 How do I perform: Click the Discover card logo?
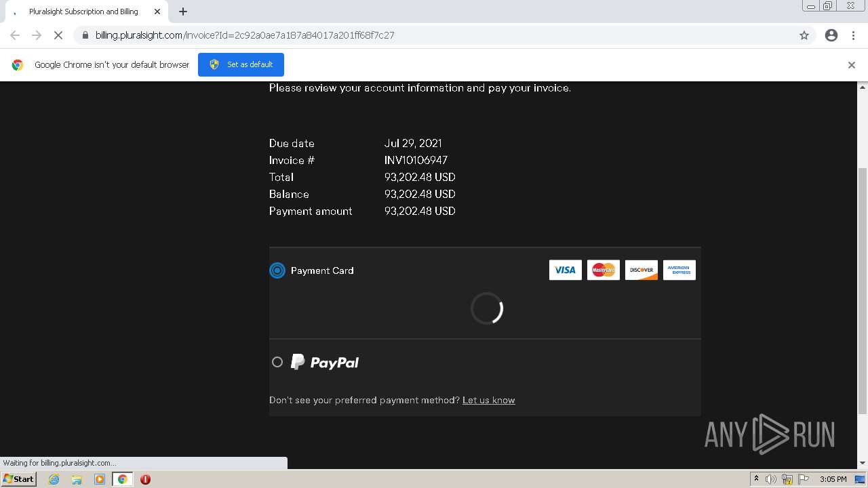642,270
